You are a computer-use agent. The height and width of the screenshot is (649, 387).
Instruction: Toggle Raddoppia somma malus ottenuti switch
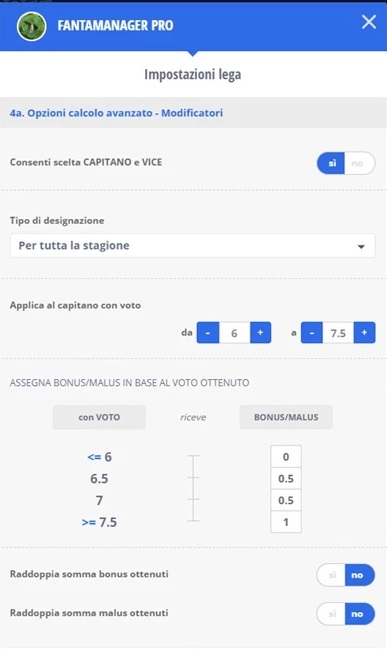[x=346, y=613]
